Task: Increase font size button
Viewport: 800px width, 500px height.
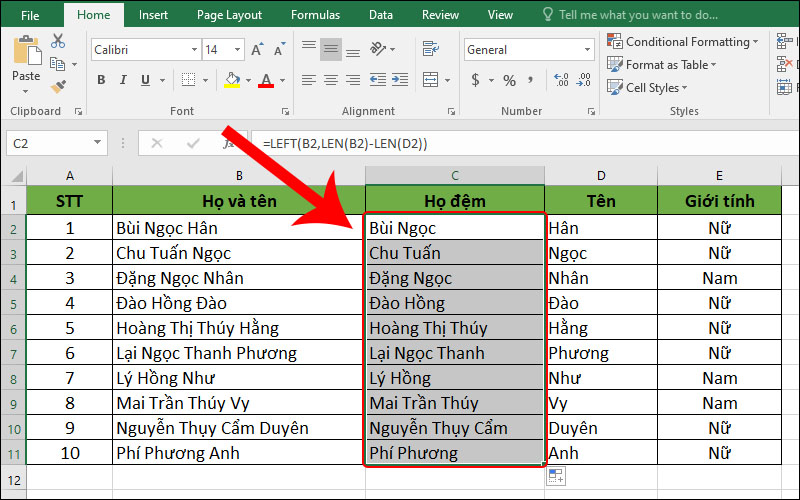Action: coord(258,49)
